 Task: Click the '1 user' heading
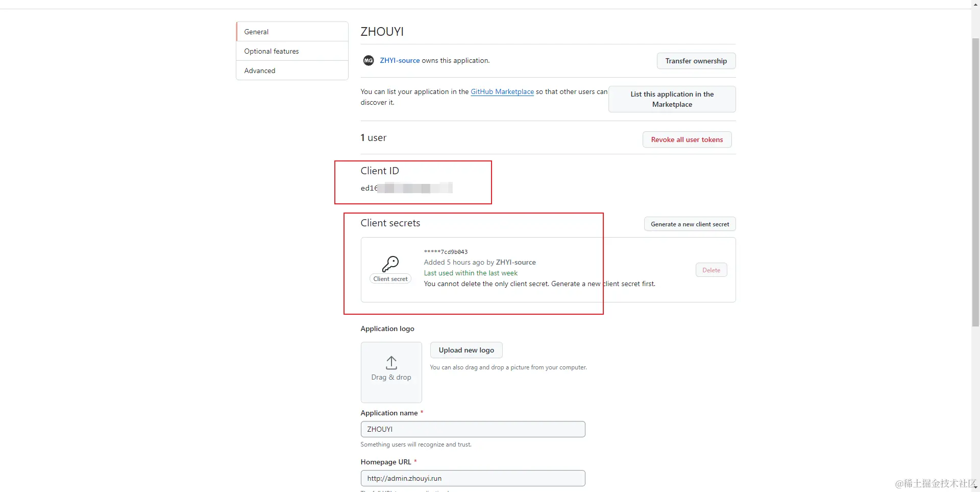click(373, 138)
